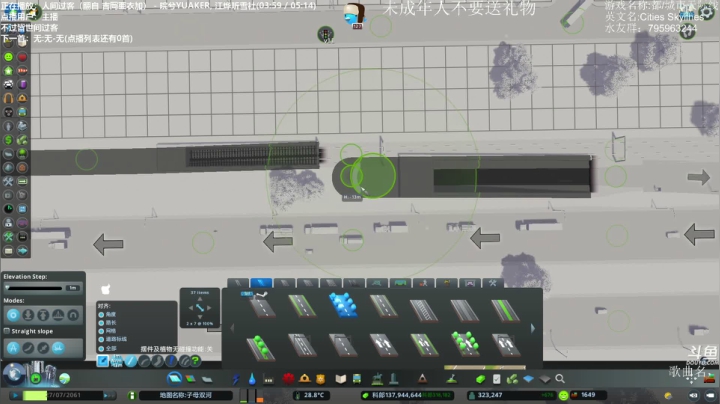Open the roads tool in main toolbar
Image resolution: width=720 pixels, height=404 pixels.
174,379
